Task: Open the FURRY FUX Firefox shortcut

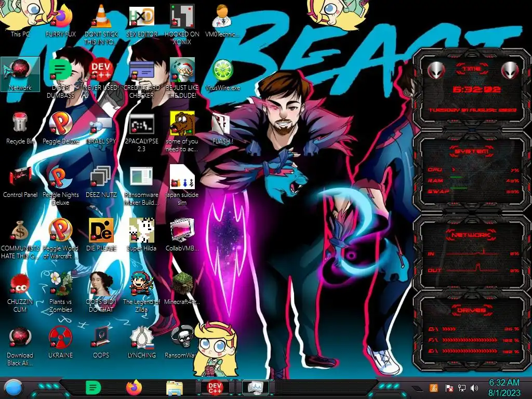Action: [60, 20]
